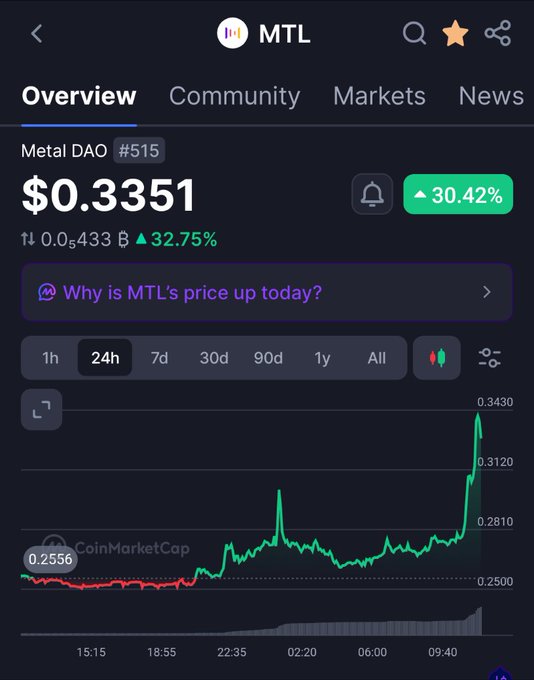The width and height of the screenshot is (534, 680).
Task: Tap the 09:40 time axis label
Action: pos(442,652)
